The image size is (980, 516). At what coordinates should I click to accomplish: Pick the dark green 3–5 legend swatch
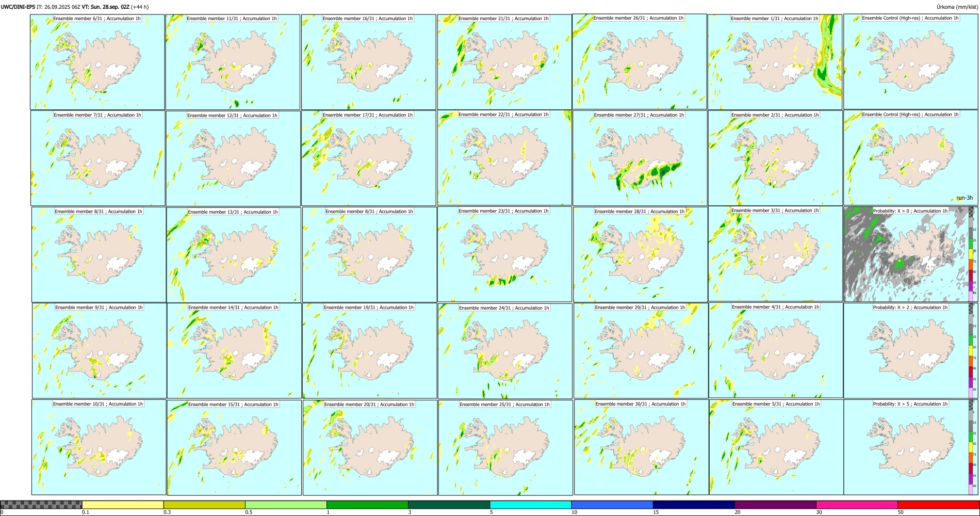(449, 505)
